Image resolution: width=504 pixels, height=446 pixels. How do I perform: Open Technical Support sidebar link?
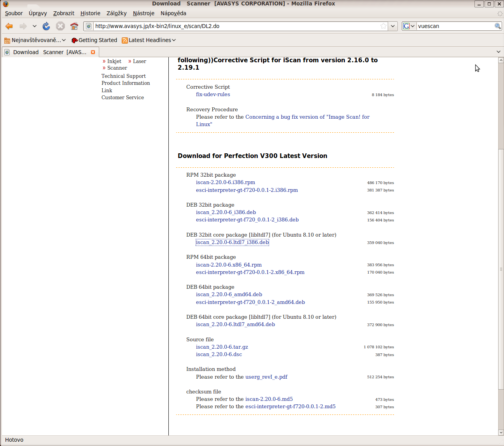[x=124, y=76]
